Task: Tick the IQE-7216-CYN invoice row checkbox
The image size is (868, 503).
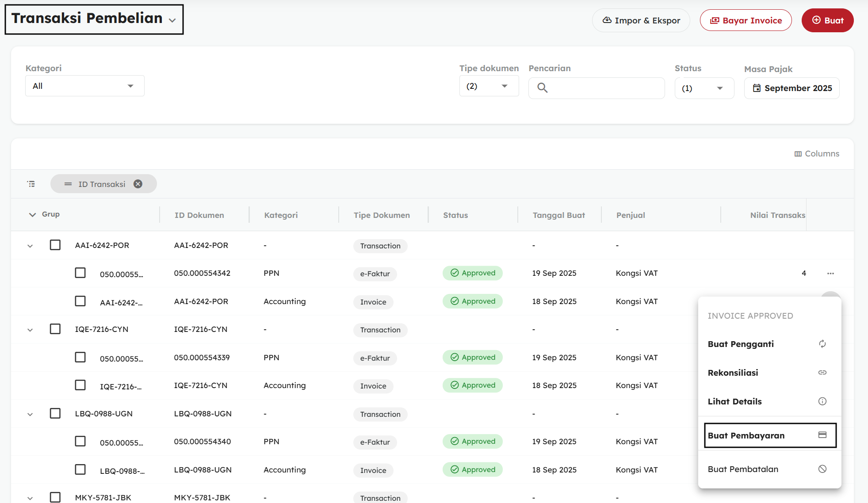Action: pos(80,385)
